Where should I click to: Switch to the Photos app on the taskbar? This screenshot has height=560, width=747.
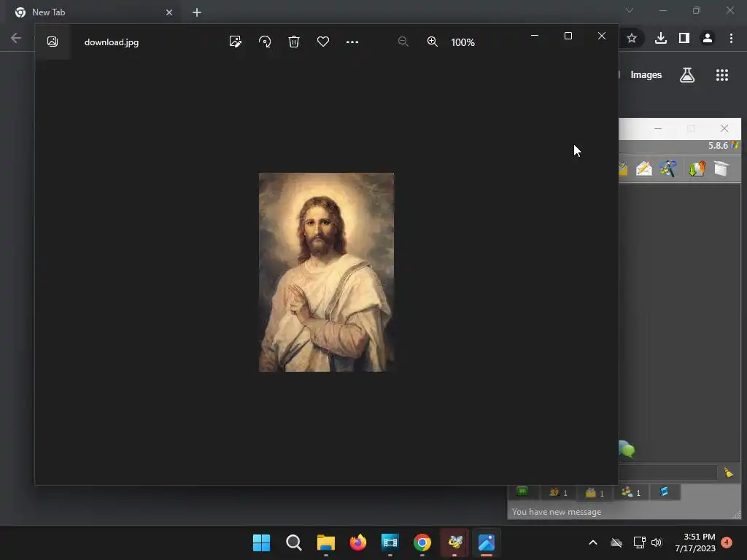[x=487, y=542]
